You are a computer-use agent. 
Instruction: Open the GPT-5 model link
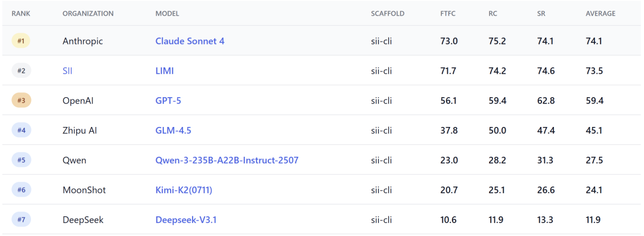click(x=168, y=101)
